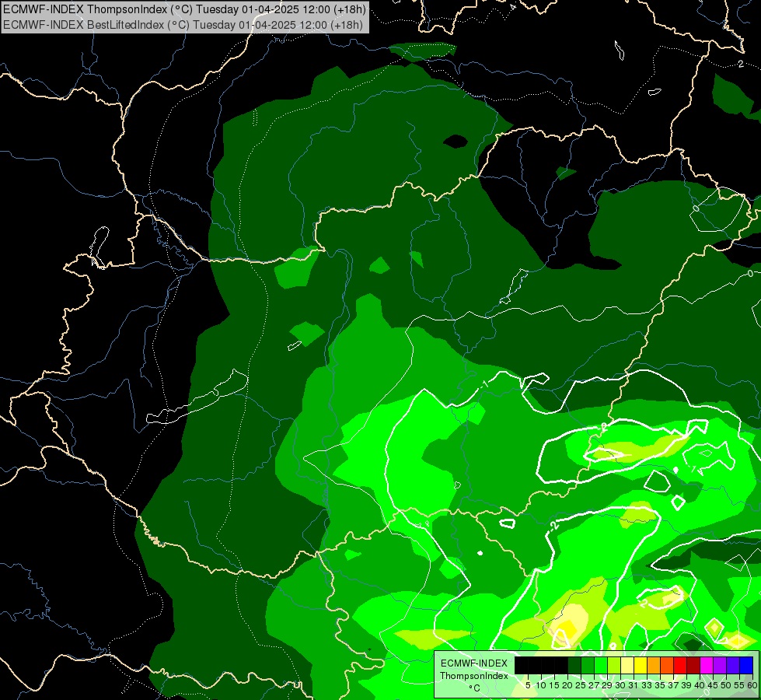The width and height of the screenshot is (761, 700).
Task: Pick the pure yellow 31–33 legend swatch
Action: point(641,666)
